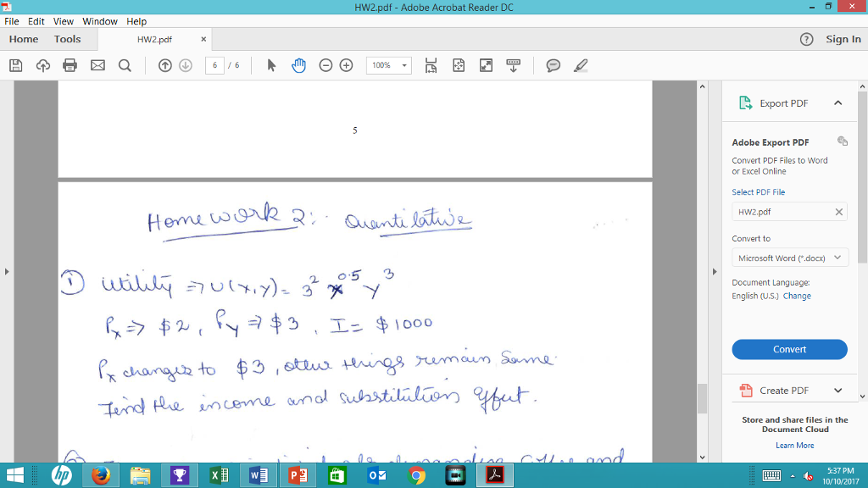868x488 pixels.
Task: Select the Highlight text tool
Action: (580, 65)
